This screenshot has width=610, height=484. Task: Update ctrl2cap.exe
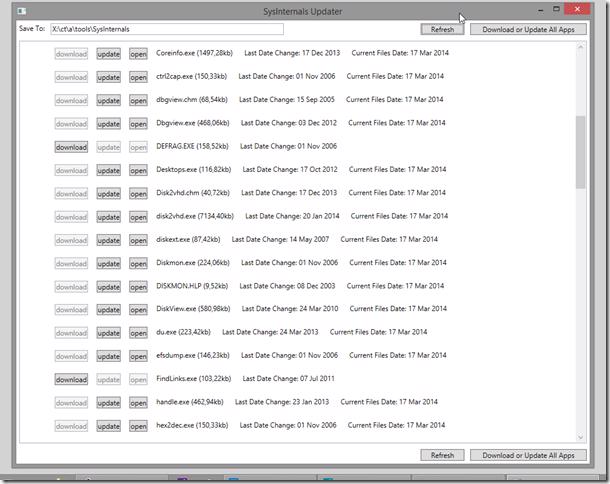pyautogui.click(x=109, y=77)
